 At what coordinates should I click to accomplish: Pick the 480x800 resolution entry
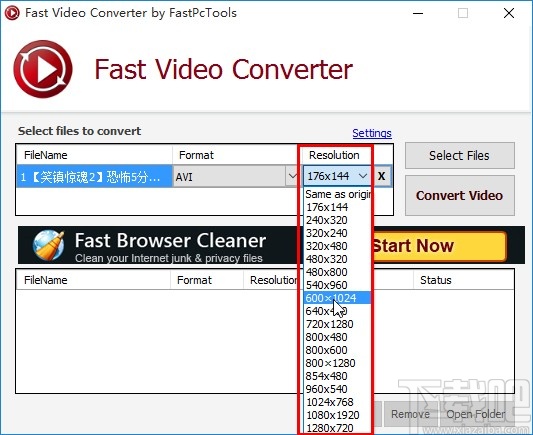click(x=337, y=272)
